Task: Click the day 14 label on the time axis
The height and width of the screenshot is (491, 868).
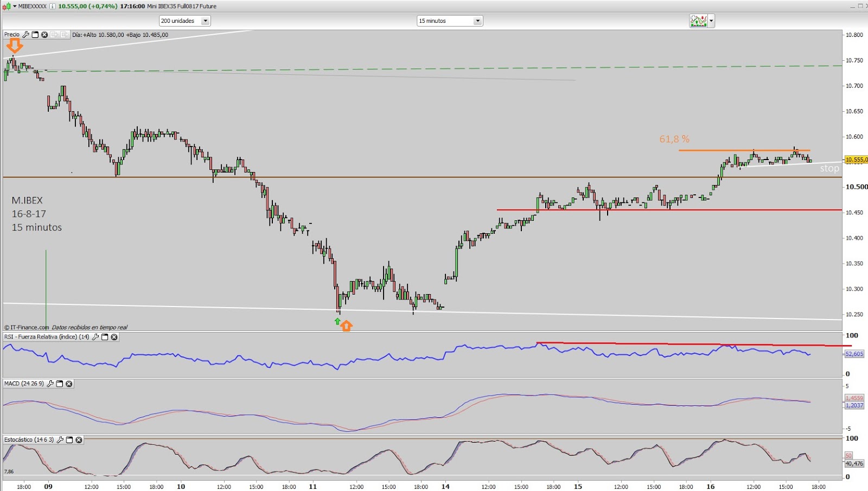Action: pyautogui.click(x=445, y=487)
